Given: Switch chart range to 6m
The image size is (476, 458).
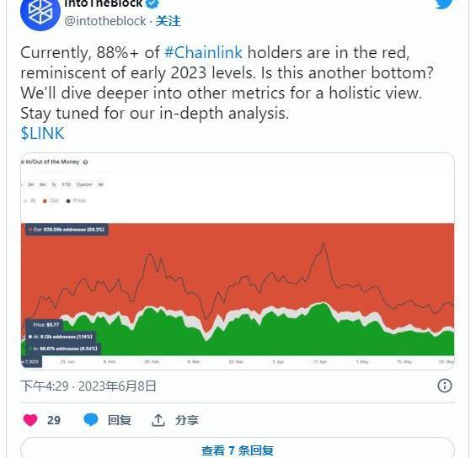Looking at the screenshot, I should click(x=43, y=184).
